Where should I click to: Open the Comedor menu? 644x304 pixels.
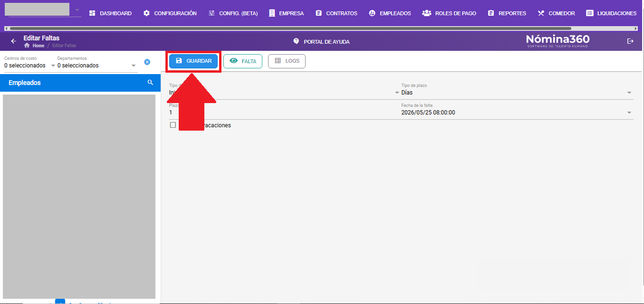coord(557,13)
